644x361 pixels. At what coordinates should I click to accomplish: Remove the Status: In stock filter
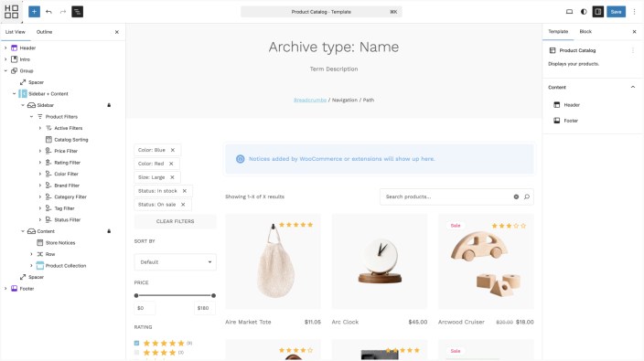coord(185,191)
